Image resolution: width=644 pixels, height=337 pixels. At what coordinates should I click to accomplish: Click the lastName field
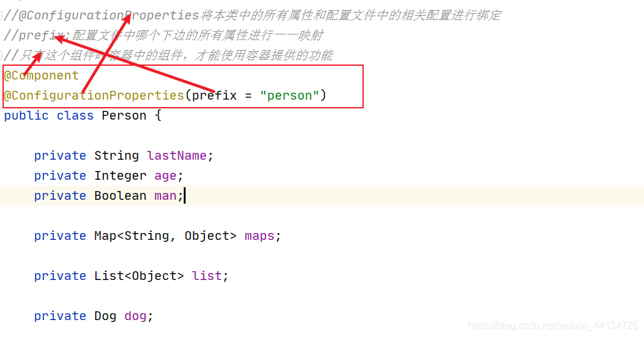pos(177,155)
